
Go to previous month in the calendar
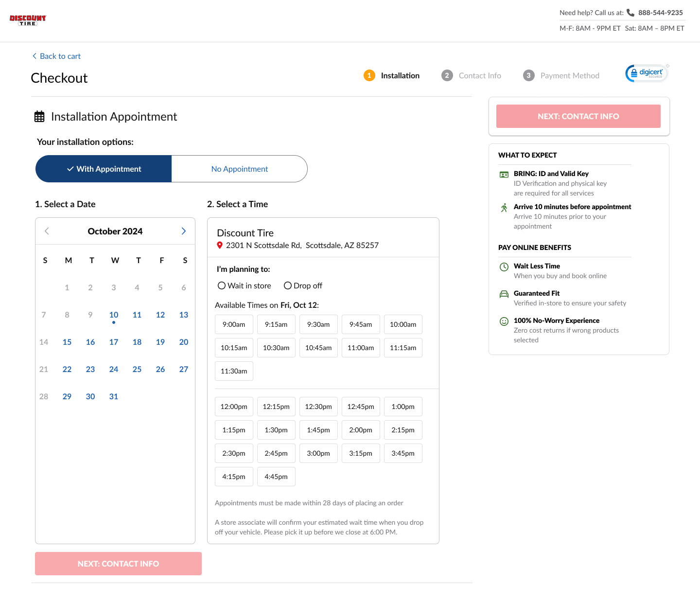pos(47,231)
